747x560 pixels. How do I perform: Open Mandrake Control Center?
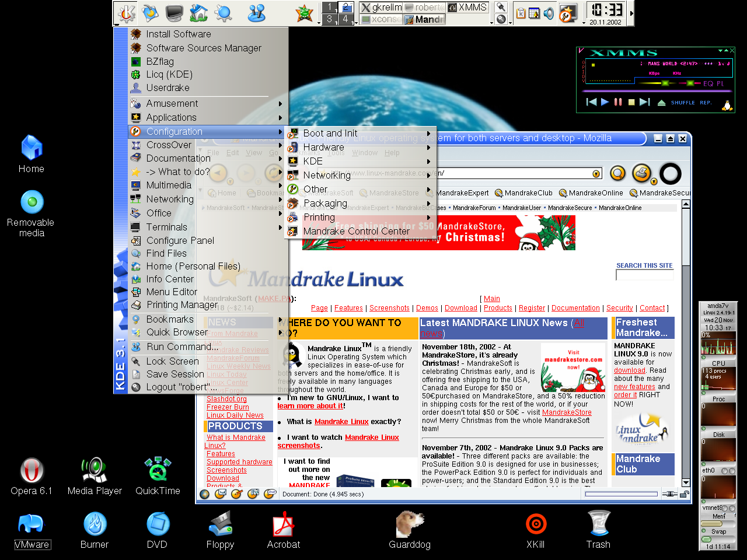[x=359, y=231]
